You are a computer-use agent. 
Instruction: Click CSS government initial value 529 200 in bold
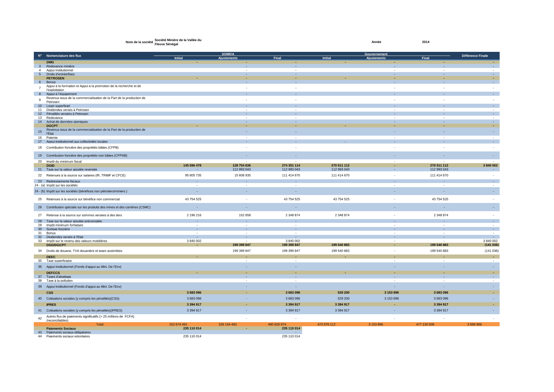344,293
